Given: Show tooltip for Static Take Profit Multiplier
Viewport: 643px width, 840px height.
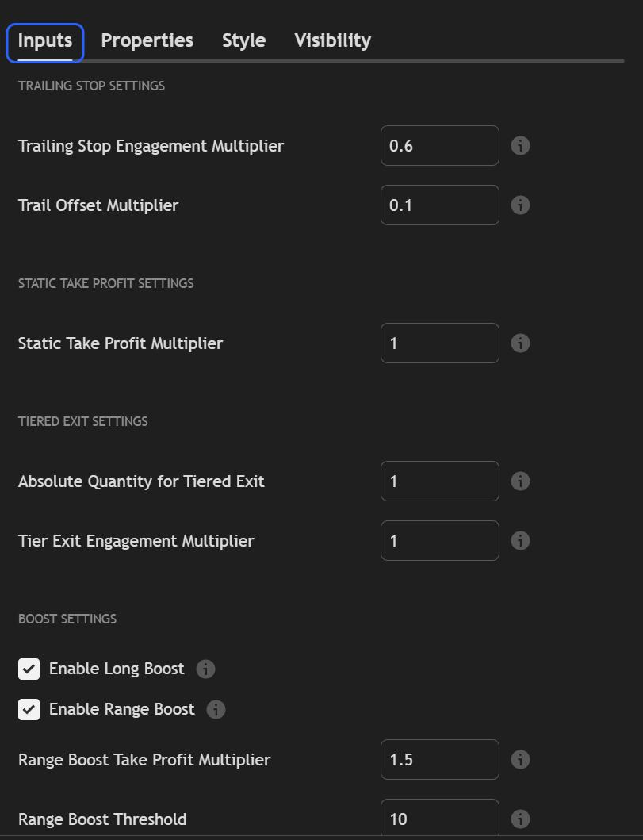Looking at the screenshot, I should click(x=520, y=343).
